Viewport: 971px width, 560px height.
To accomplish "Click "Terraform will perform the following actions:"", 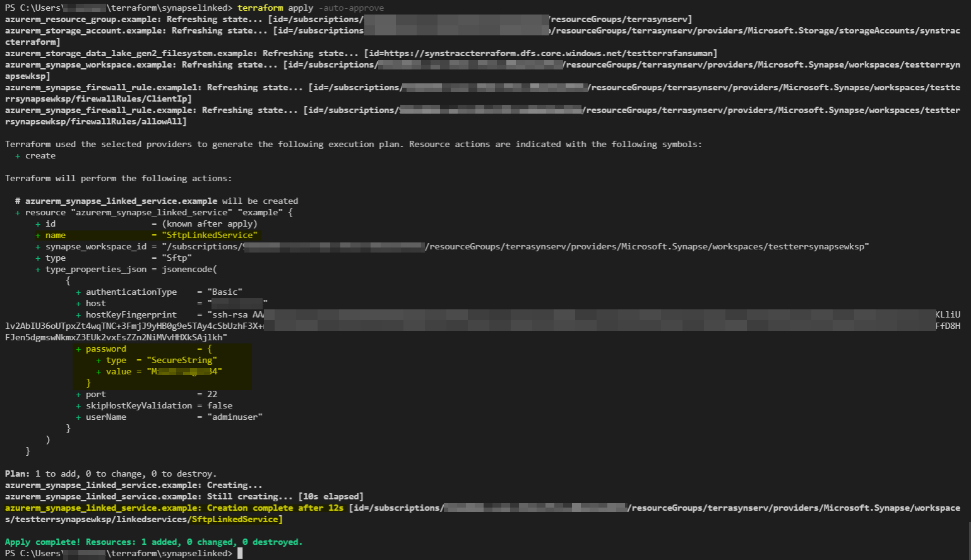I will pos(119,178).
